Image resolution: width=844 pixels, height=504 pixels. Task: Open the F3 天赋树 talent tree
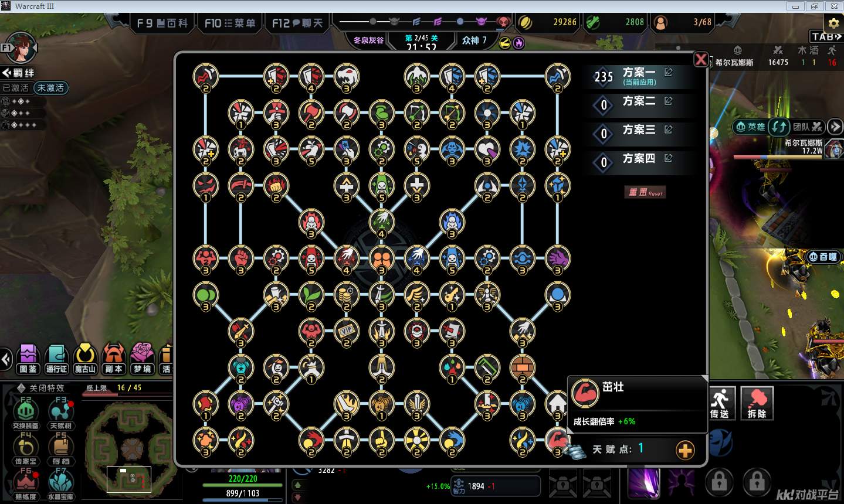pyautogui.click(x=61, y=413)
